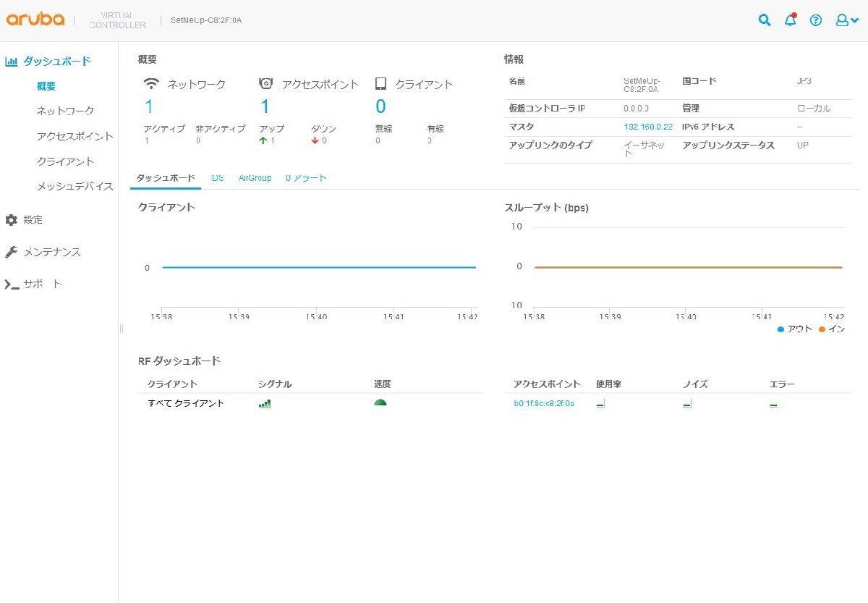The width and height of the screenshot is (868, 603).
Task: Click the help question mark icon
Action: (x=816, y=20)
